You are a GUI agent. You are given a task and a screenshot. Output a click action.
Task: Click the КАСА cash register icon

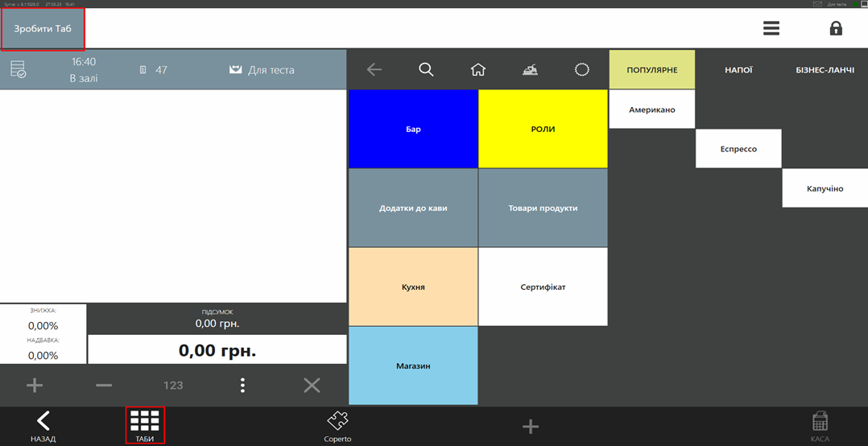820,425
